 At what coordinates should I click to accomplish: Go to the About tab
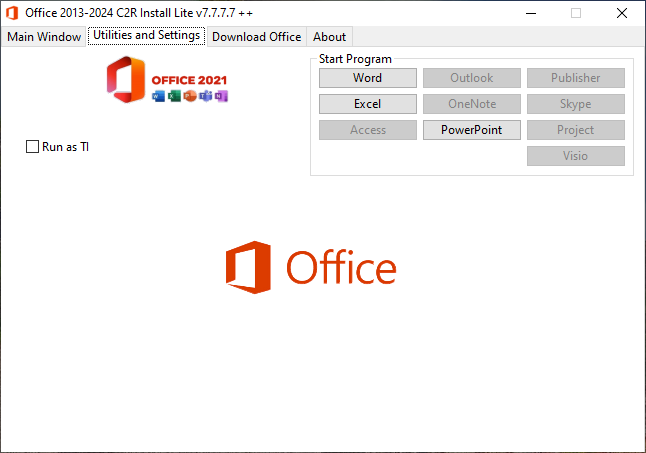coord(329,37)
